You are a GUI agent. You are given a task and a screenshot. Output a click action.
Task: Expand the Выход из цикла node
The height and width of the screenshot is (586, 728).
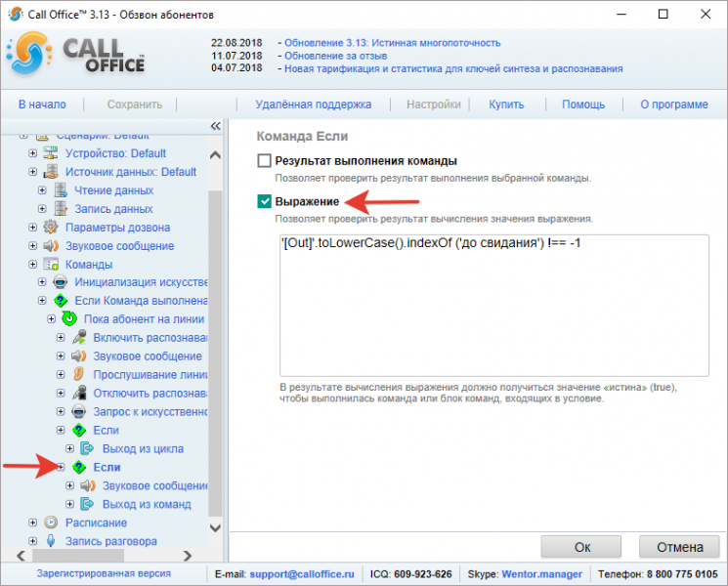coord(70,448)
